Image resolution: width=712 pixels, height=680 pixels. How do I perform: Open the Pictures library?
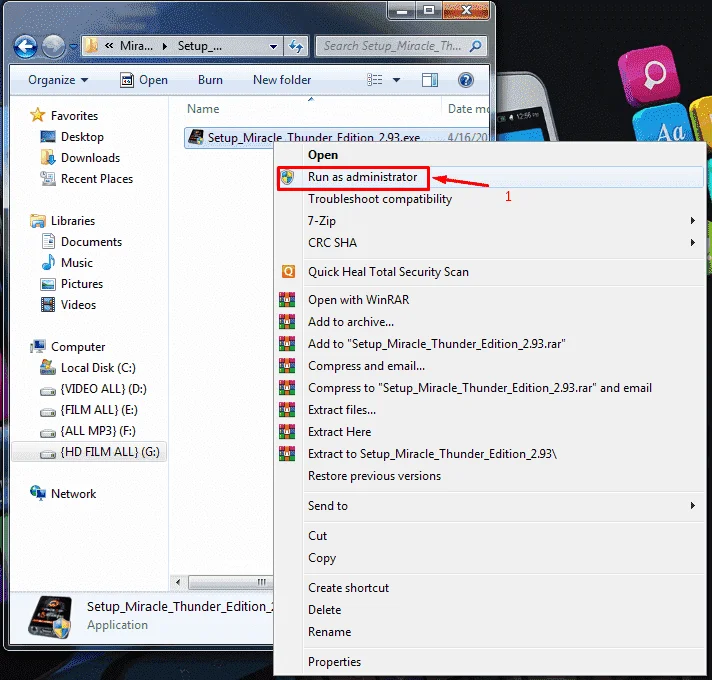click(82, 284)
